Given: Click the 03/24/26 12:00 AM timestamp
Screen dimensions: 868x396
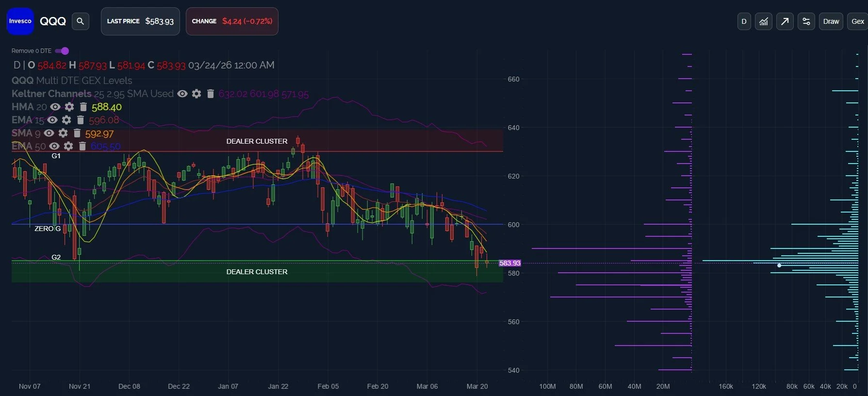Looking at the screenshot, I should pyautogui.click(x=231, y=65).
